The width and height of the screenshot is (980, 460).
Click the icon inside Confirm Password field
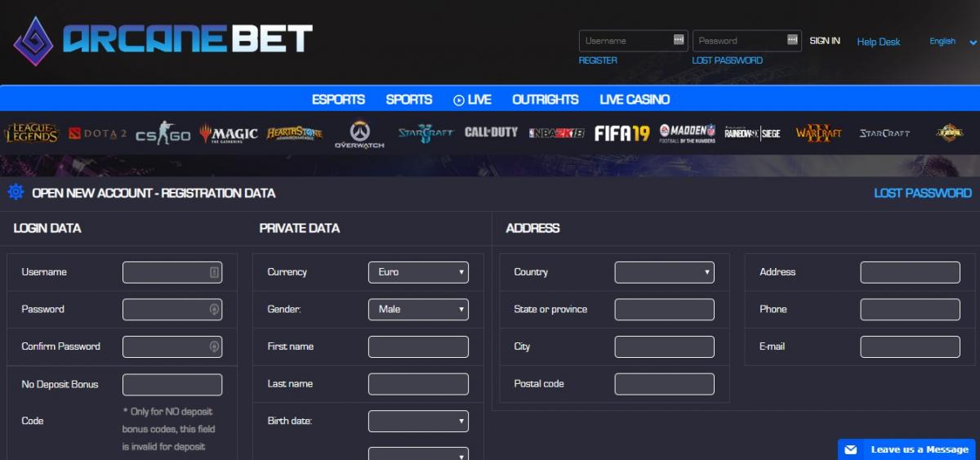click(214, 346)
